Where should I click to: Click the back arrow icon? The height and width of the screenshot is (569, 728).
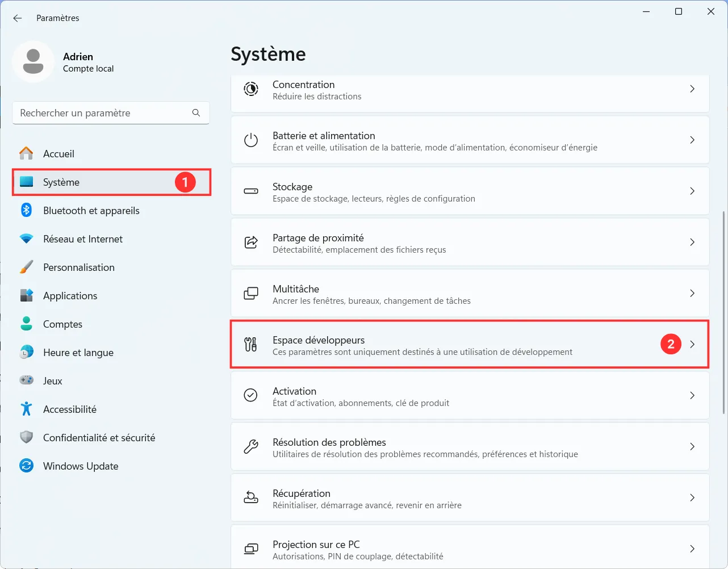tap(18, 18)
